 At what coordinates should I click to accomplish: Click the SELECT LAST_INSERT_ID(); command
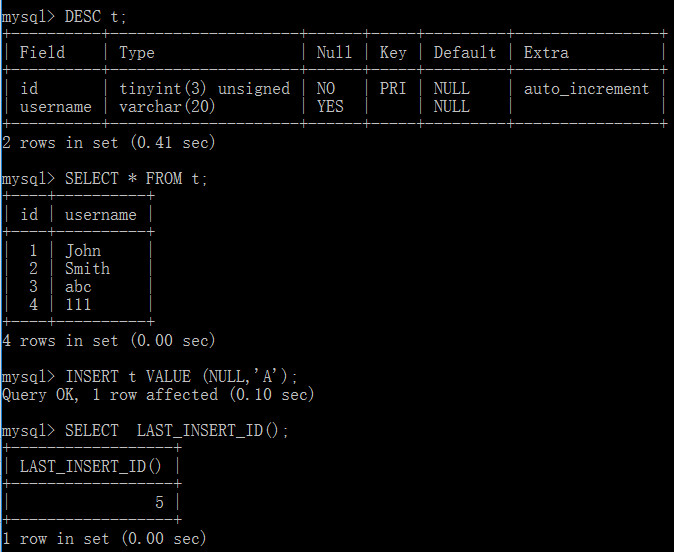click(177, 431)
